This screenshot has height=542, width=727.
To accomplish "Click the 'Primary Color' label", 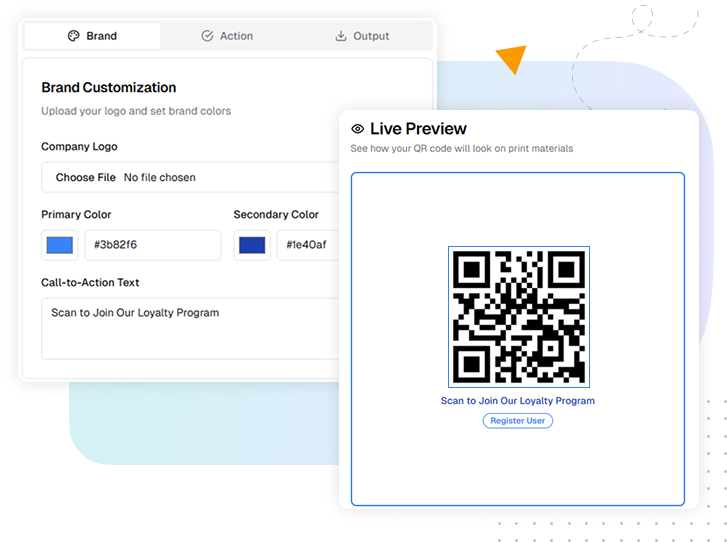I will [x=76, y=215].
